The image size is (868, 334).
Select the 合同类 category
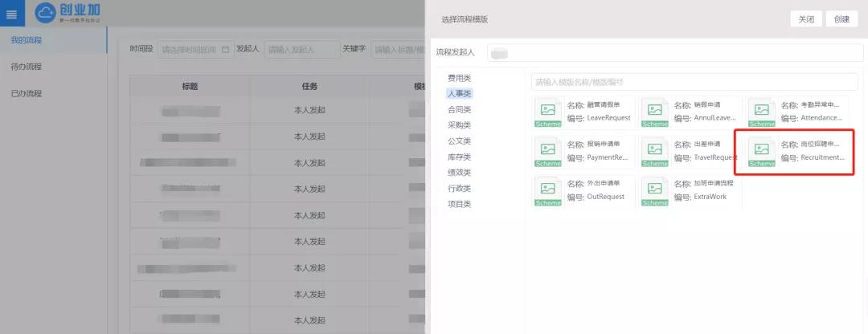[459, 109]
